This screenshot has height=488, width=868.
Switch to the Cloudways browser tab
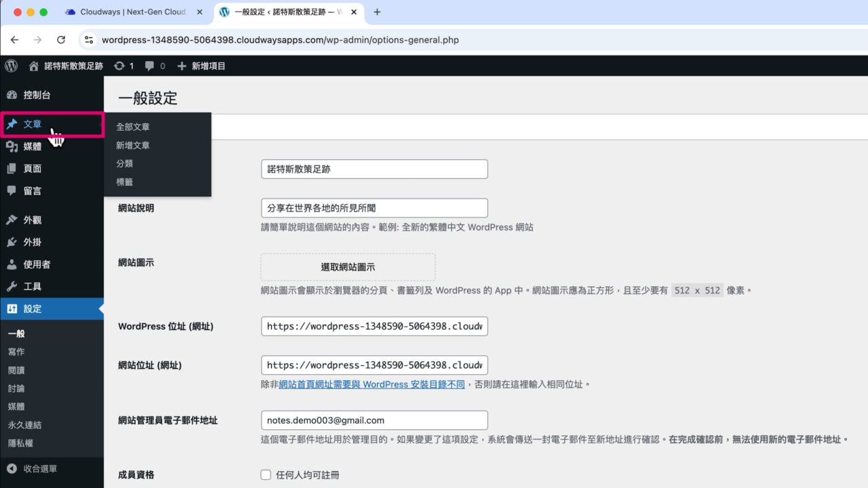coord(133,12)
